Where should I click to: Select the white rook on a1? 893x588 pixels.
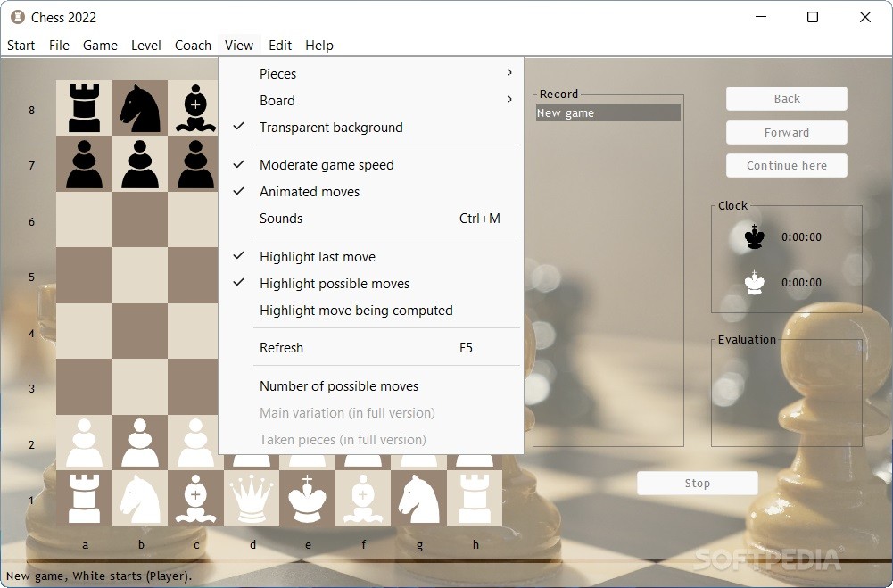click(84, 499)
